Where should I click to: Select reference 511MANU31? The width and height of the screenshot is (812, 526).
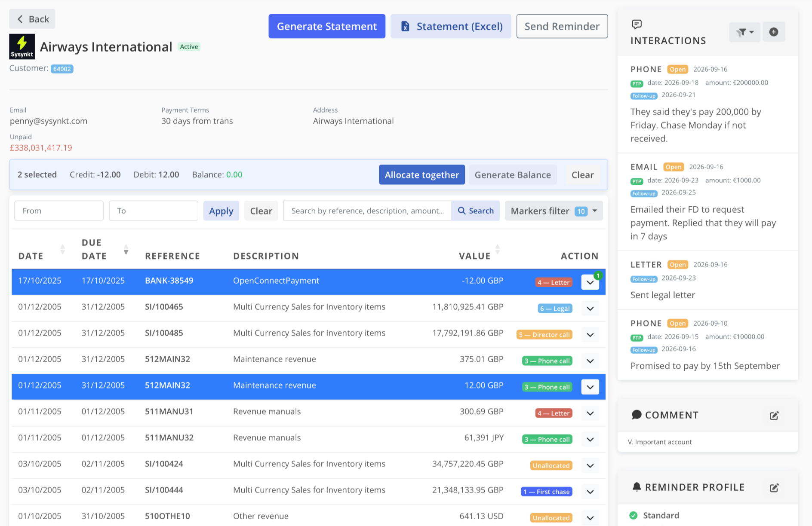pyautogui.click(x=169, y=412)
